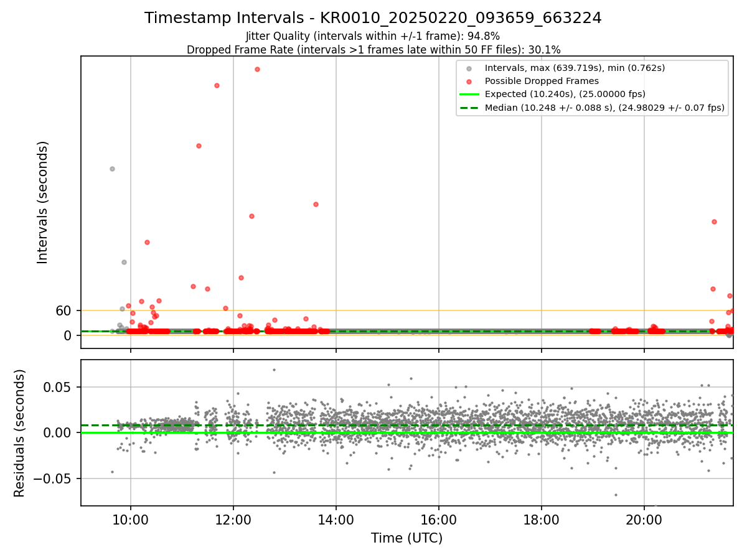
Task: Click the plot title 'Timestamp Intervals - KR0010_20250220_093659_663224'
Action: (373, 18)
